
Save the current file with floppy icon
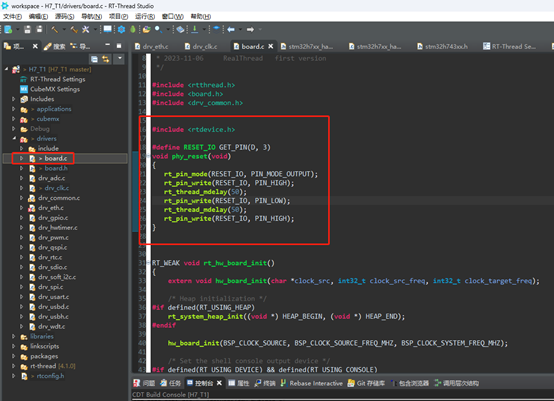27,30
